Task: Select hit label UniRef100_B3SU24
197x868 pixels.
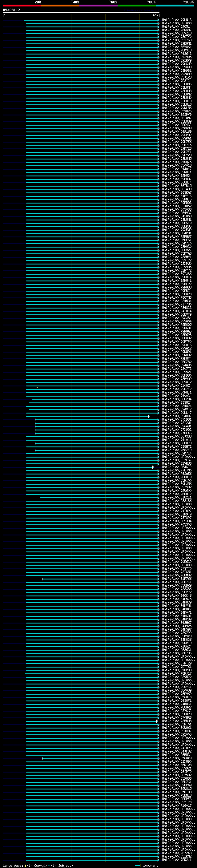Action: click(177, 402)
